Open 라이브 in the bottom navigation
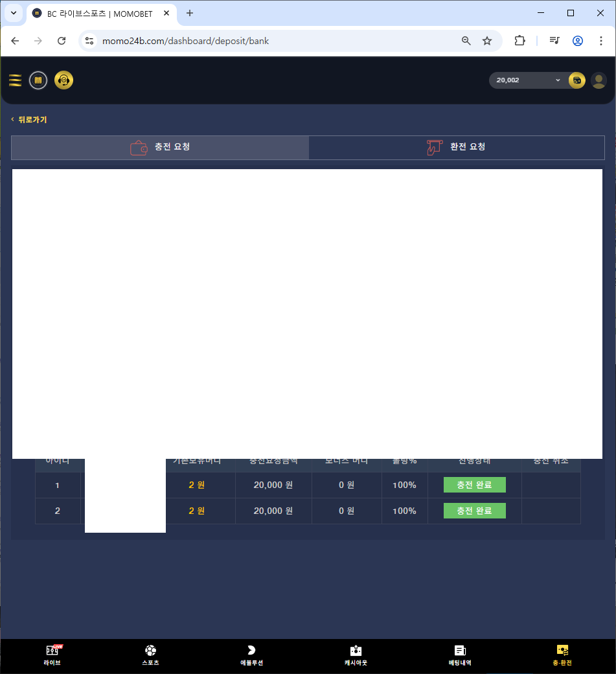The height and width of the screenshot is (674, 616). tap(52, 655)
